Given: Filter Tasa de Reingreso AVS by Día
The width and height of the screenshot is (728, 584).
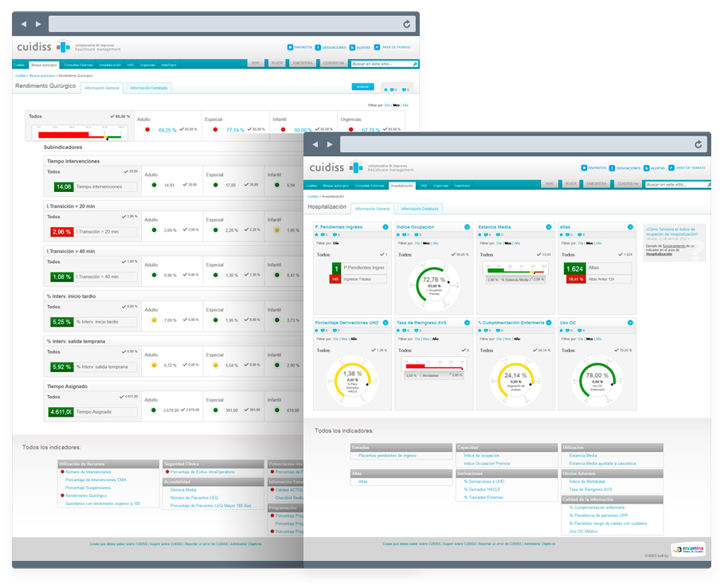Looking at the screenshot, I should 417,339.
